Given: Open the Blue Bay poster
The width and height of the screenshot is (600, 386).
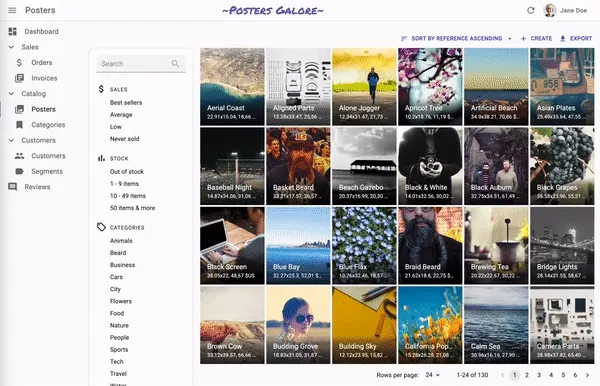Looking at the screenshot, I should [x=298, y=246].
